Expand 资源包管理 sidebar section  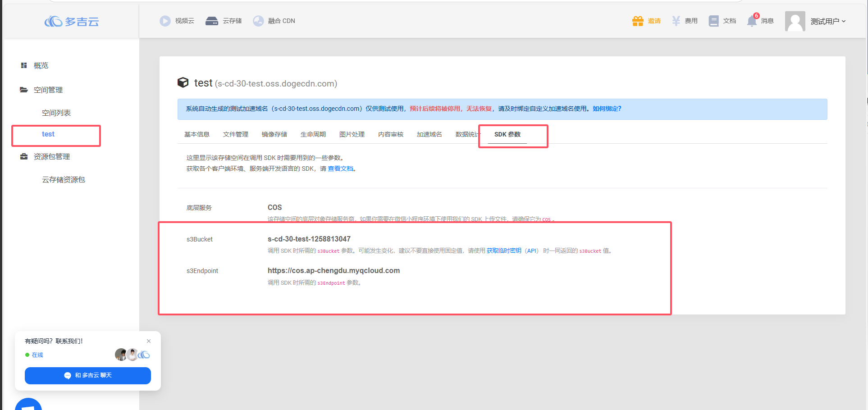pyautogui.click(x=52, y=156)
